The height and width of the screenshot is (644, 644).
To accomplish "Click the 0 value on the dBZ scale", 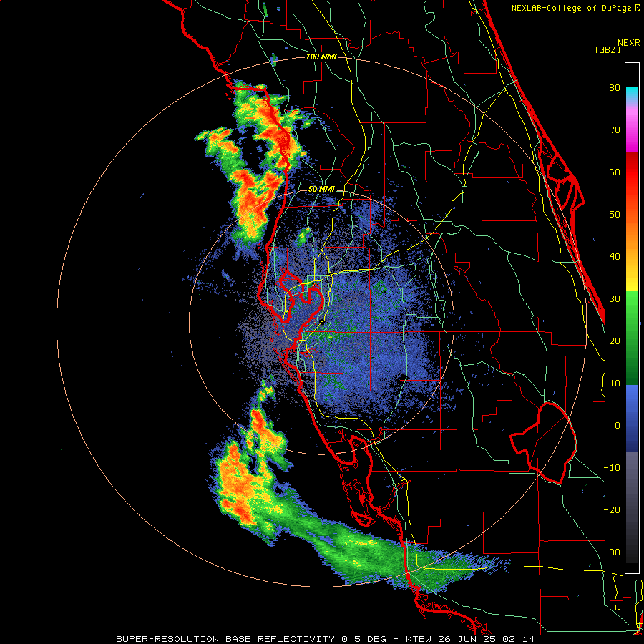I will tap(618, 426).
